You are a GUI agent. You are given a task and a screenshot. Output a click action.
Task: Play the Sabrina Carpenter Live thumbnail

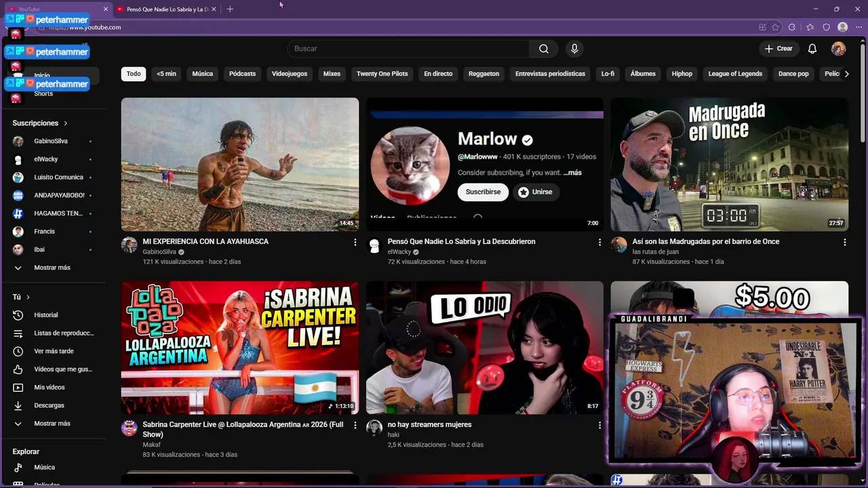240,348
